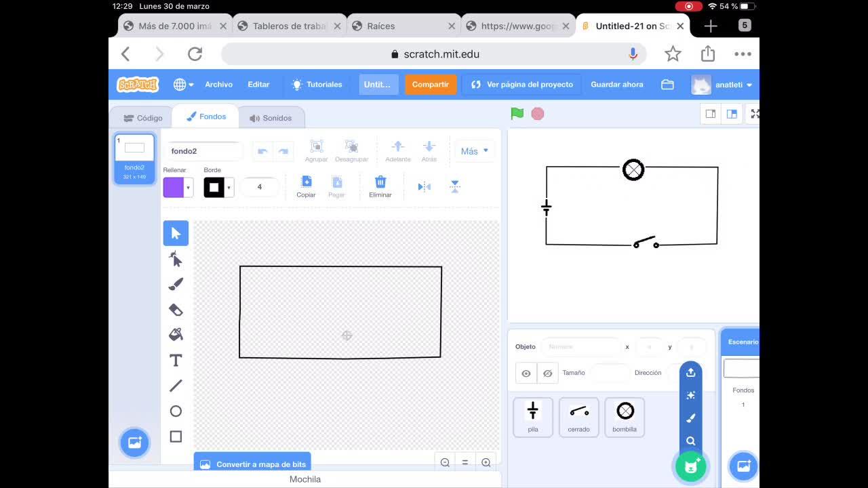Select the bombilla sprite thumbnail
The width and height of the screenshot is (868, 488).
pyautogui.click(x=625, y=417)
